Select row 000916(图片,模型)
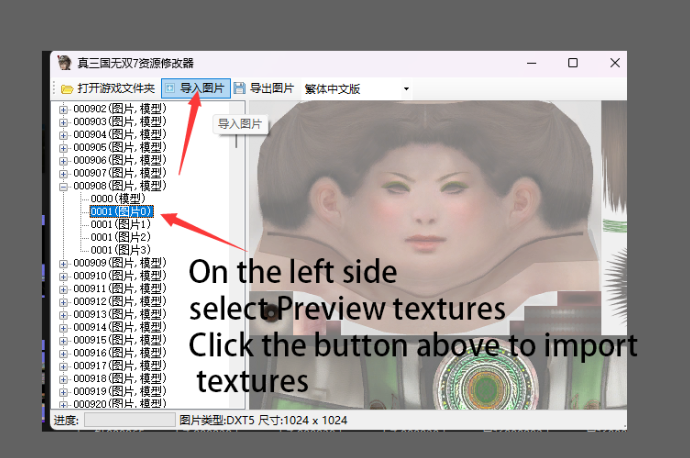Image resolution: width=690 pixels, height=458 pixels. click(x=120, y=353)
